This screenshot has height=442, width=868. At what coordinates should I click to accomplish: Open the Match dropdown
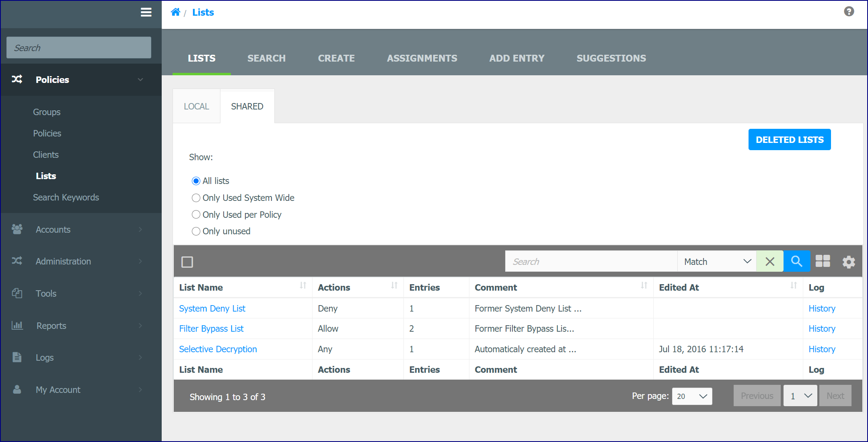[717, 261]
